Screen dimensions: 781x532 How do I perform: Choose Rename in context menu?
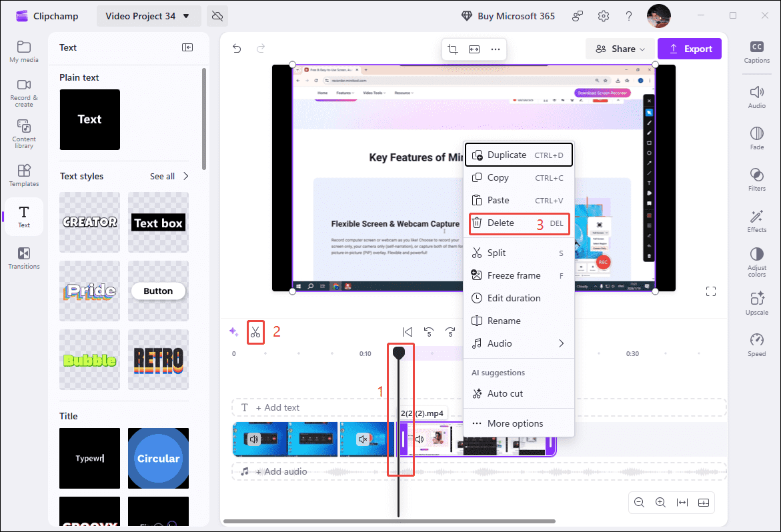[518, 321]
